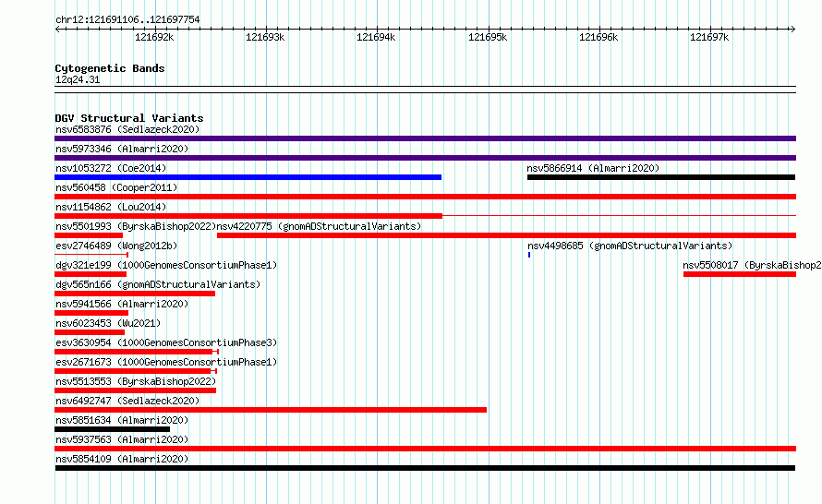The image size is (822, 504).
Task: Click the tiny blue marker under nsv4498685
Action: click(x=529, y=255)
